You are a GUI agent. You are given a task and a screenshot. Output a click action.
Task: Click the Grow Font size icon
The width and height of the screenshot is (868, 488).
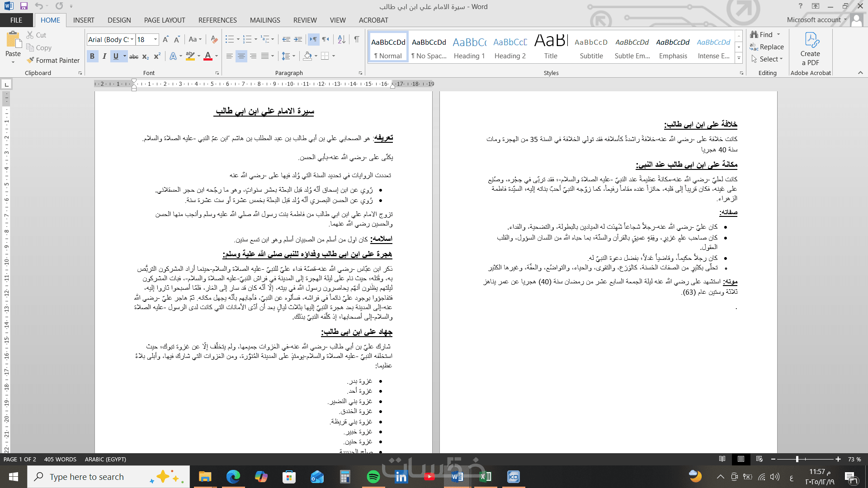(x=165, y=39)
